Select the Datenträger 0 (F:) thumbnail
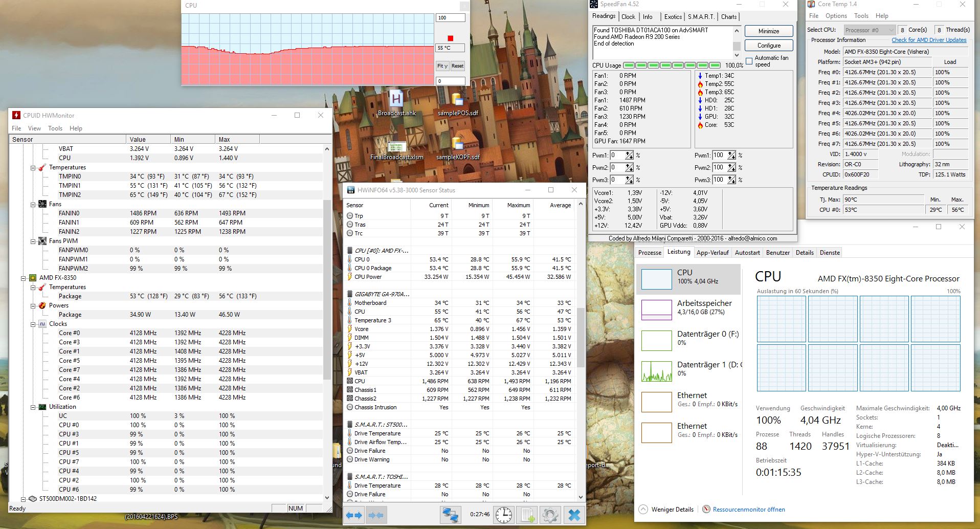Screen dimensions: 980x529 [656, 341]
